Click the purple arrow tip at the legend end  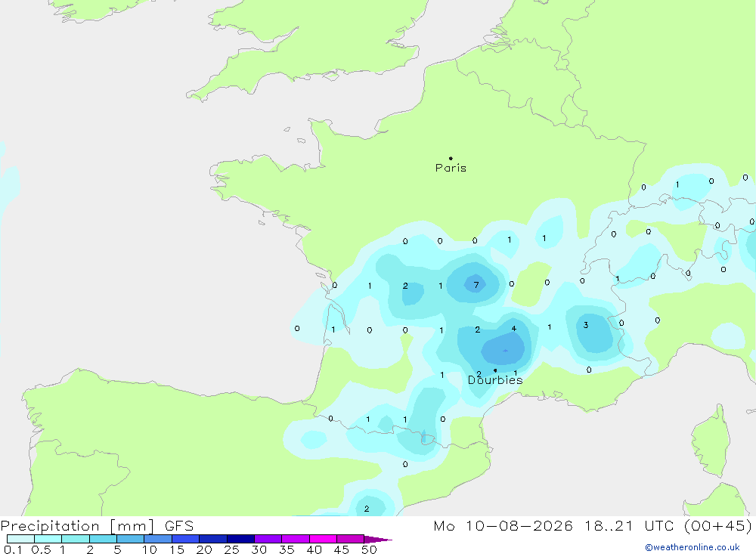coord(378,540)
